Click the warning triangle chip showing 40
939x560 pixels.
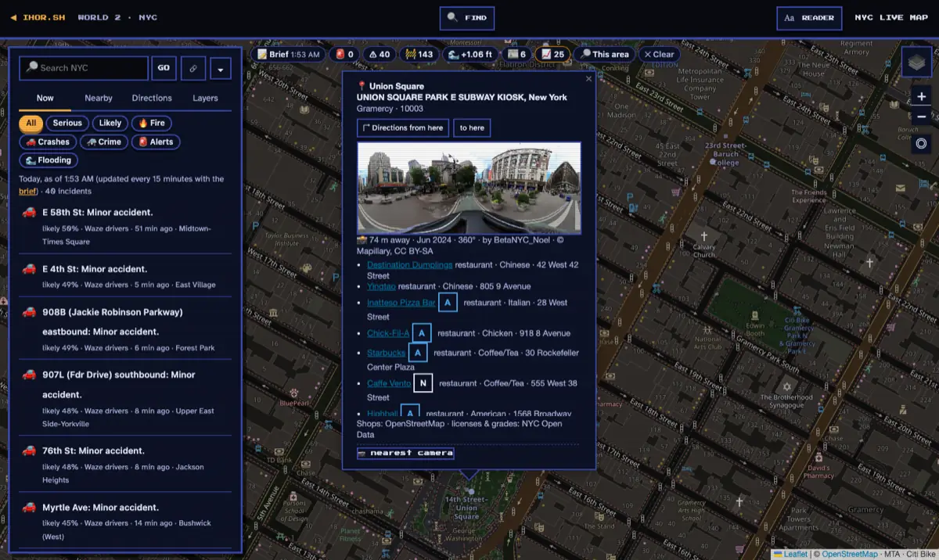coord(380,55)
